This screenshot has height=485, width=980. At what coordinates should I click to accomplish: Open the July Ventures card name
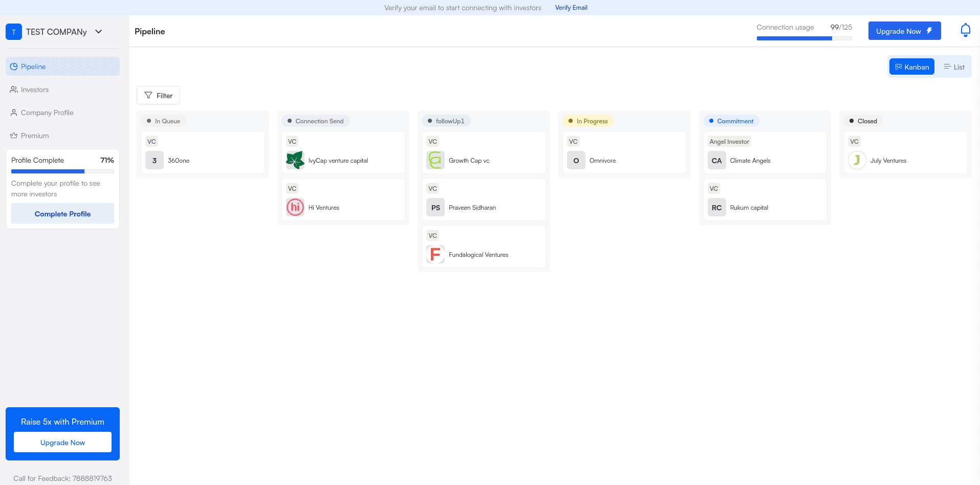[x=888, y=161]
